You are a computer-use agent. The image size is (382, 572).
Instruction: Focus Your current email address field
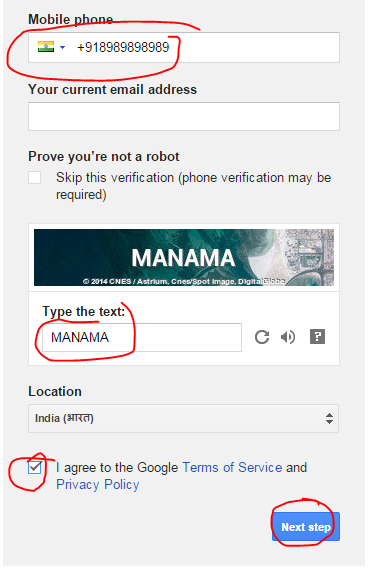coord(184,116)
